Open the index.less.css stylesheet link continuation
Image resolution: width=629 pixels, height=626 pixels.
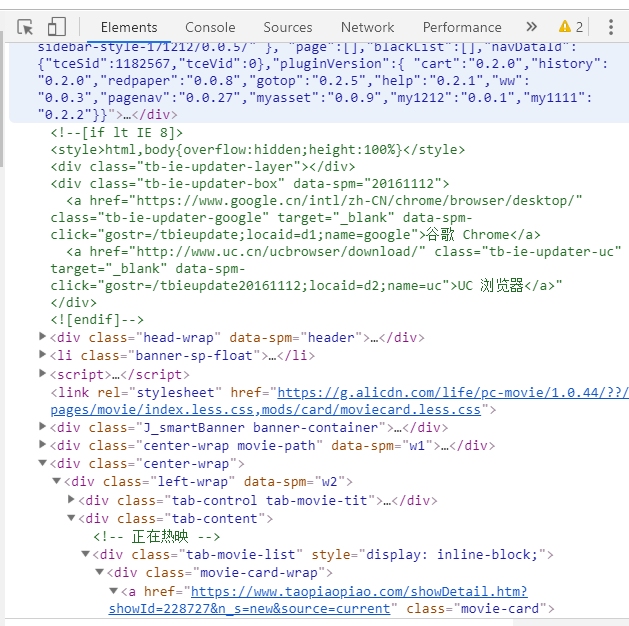pyautogui.click(x=266, y=410)
